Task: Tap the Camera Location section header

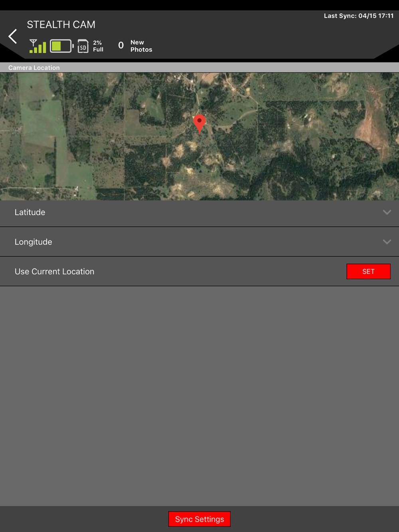Action: tap(199, 67)
